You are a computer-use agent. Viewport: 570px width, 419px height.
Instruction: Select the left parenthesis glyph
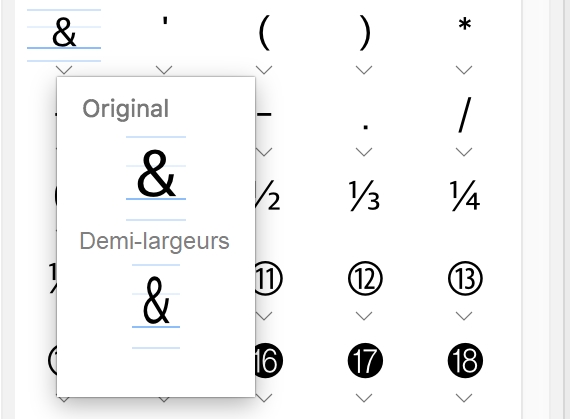click(264, 33)
